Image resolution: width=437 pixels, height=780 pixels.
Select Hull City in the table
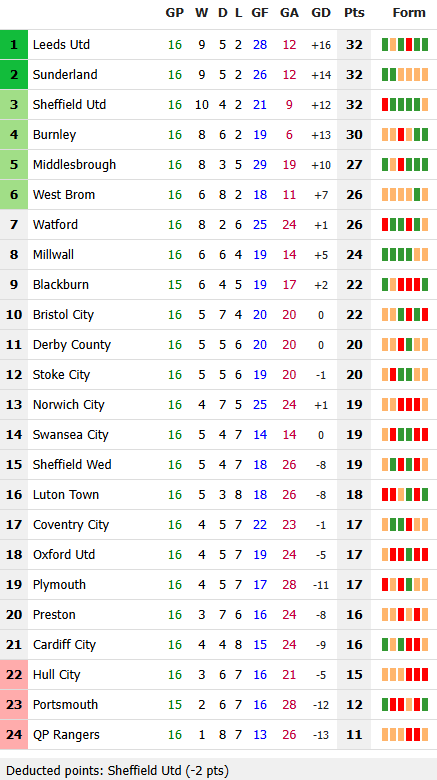[x=218, y=675]
